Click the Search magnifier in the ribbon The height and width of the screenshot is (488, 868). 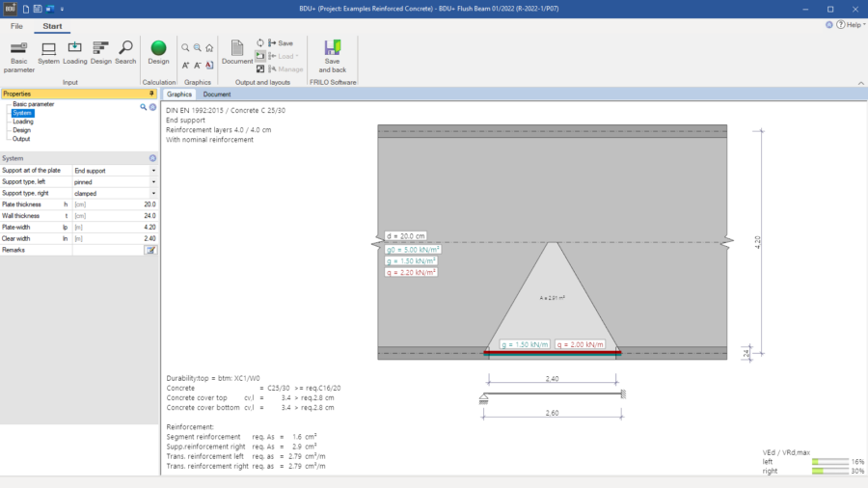(125, 53)
